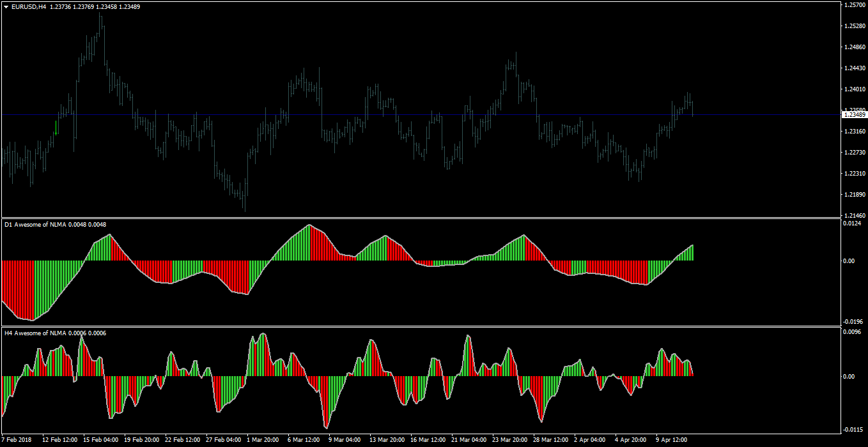Click the 1.25700 price scale label
Screen dimensions: 868x447
click(855, 5)
